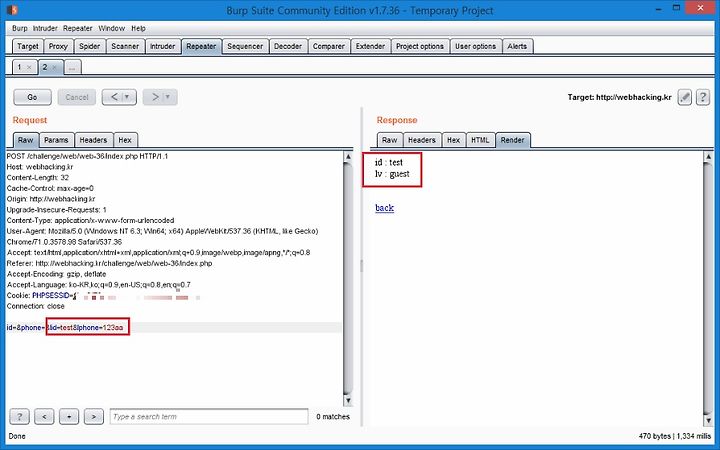
Task: Open the Intruder menu
Action: click(45, 28)
